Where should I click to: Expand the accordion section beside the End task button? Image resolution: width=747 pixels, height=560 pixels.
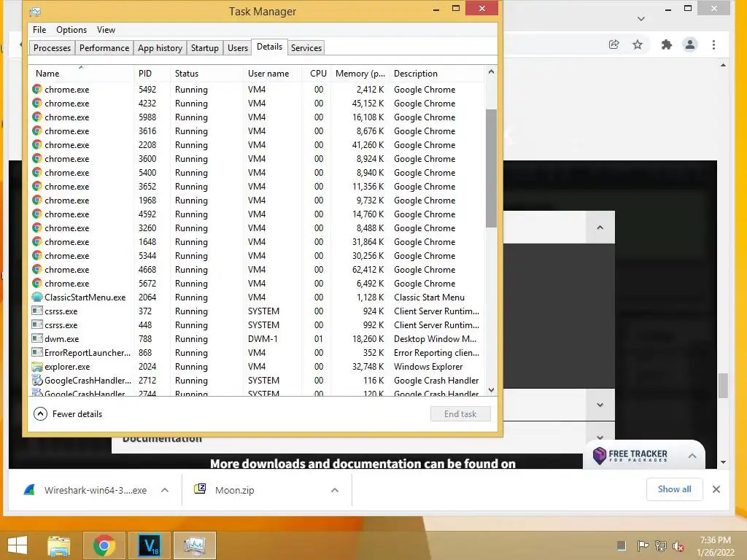point(600,405)
